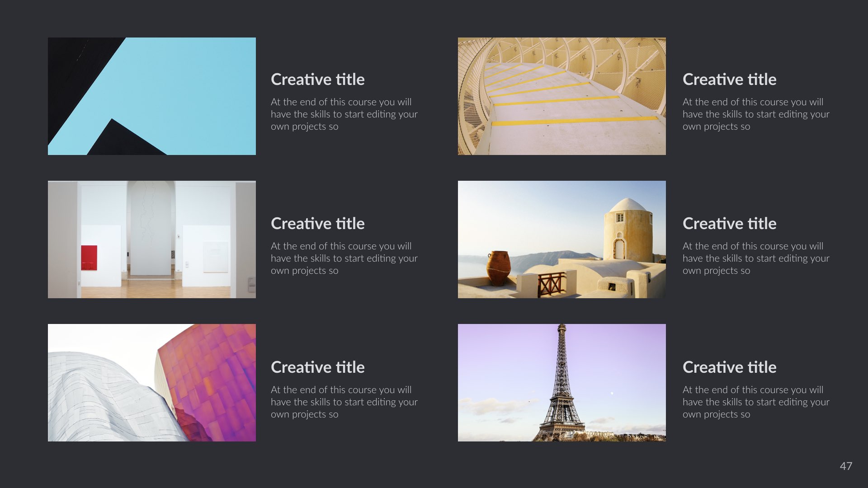Click the bottom-right Creative title heading
The height and width of the screenshot is (488, 868).
[729, 367]
